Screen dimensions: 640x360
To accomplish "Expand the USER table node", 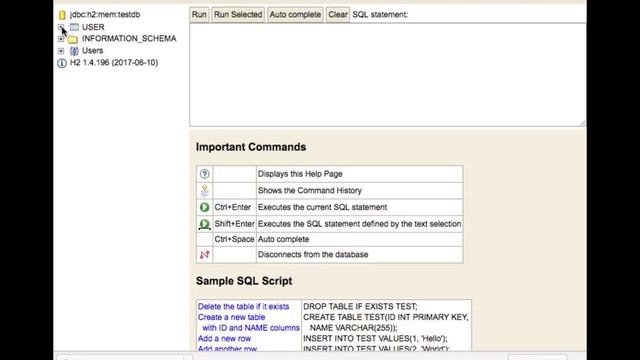I will click(x=61, y=27).
